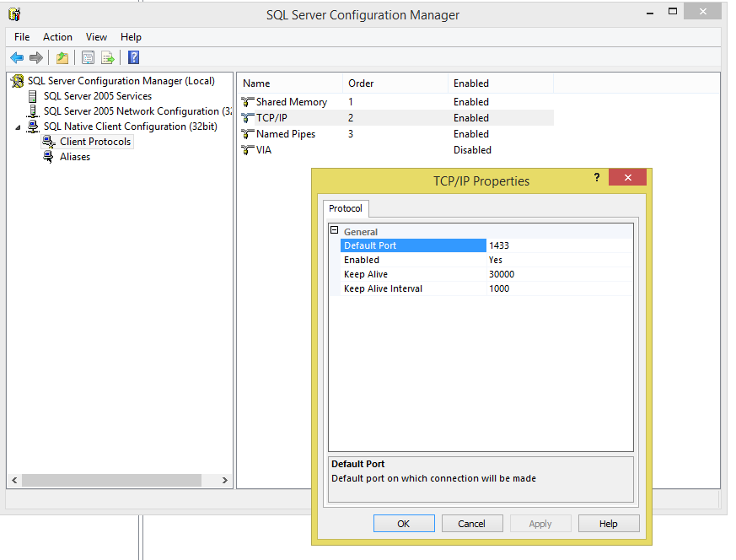Collapse the SQL Native Client Configuration node
The image size is (736, 560).
(x=18, y=127)
